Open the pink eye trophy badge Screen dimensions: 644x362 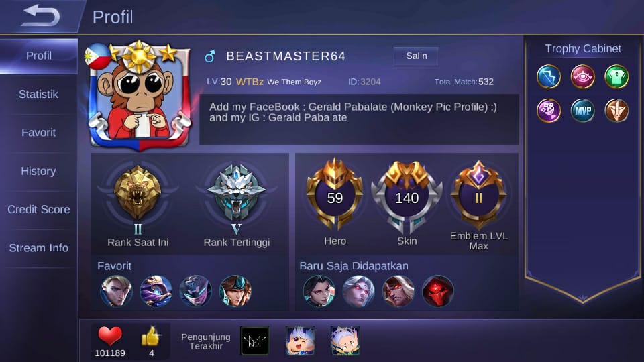point(582,76)
